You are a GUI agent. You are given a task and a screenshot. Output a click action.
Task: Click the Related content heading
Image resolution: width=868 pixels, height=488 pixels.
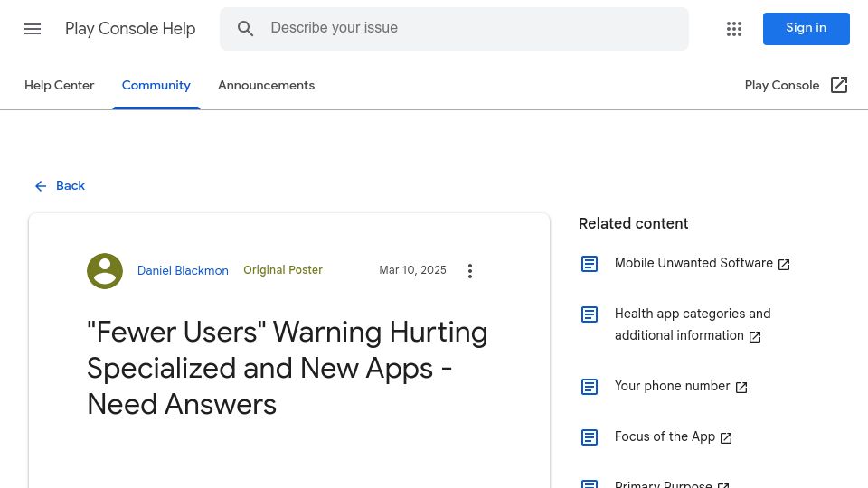(x=633, y=223)
